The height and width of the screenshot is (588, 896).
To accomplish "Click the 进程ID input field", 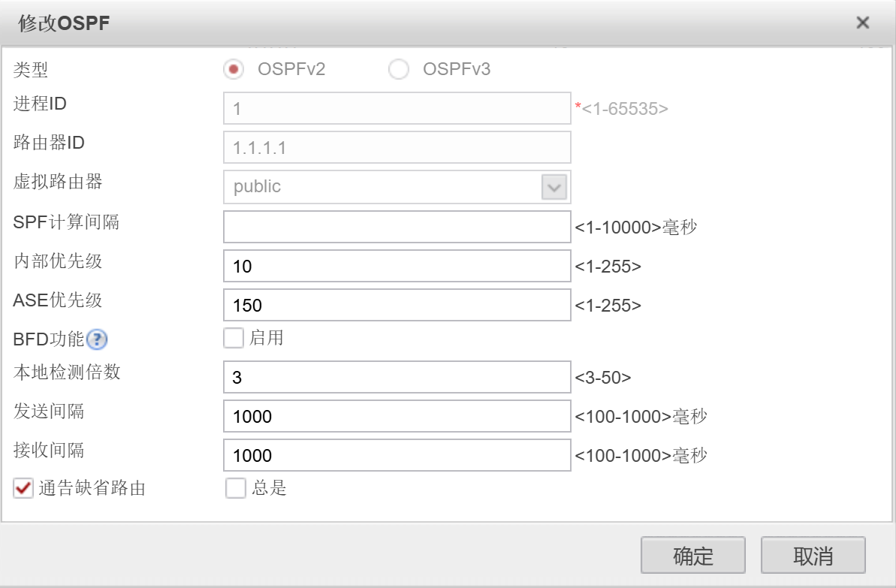I will click(397, 109).
